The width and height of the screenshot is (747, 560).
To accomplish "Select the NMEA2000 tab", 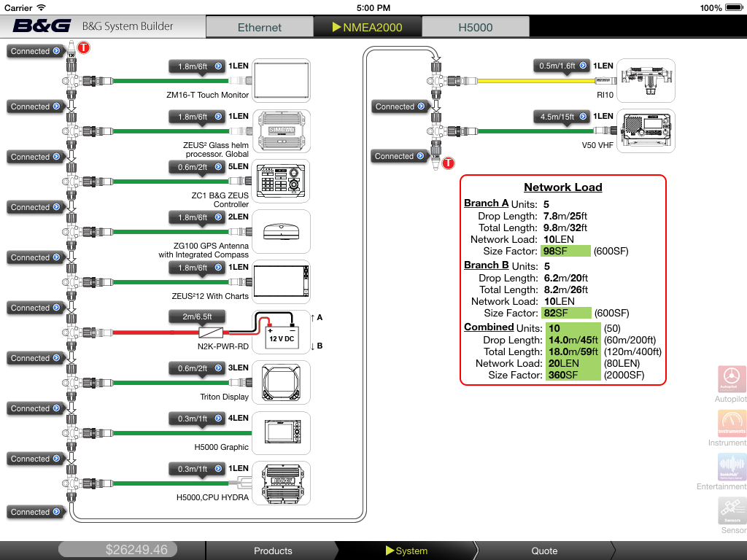I will [x=368, y=27].
